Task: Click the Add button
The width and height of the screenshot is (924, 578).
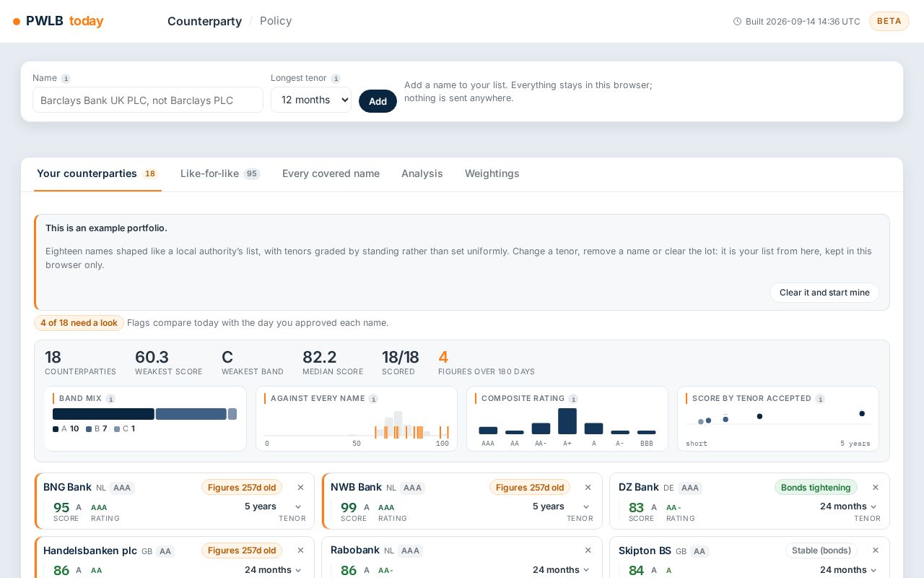Action: point(378,101)
